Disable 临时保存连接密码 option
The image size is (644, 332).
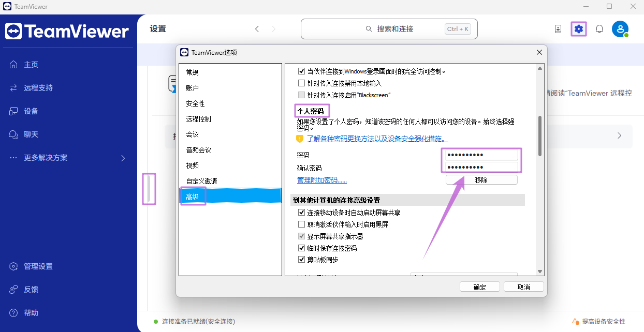pos(302,247)
